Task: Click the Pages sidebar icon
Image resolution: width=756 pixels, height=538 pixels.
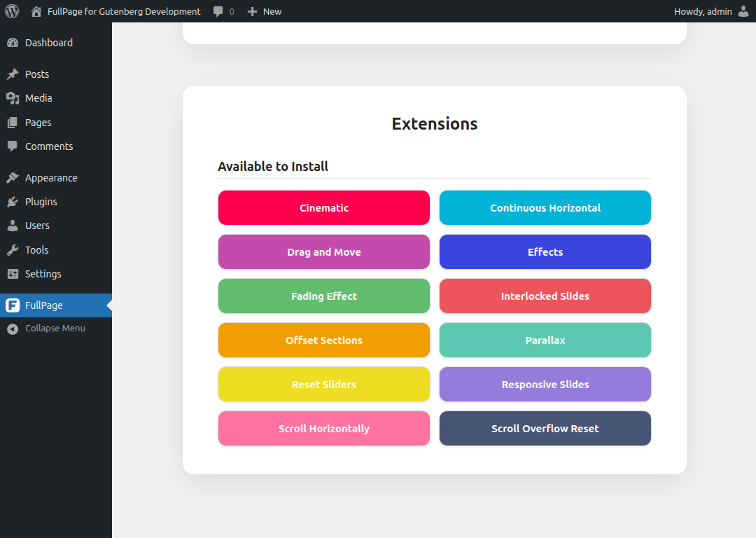Action: (13, 123)
